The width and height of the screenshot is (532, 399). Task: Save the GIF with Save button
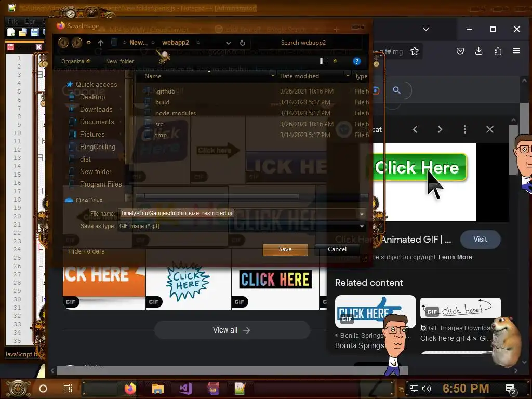(285, 249)
